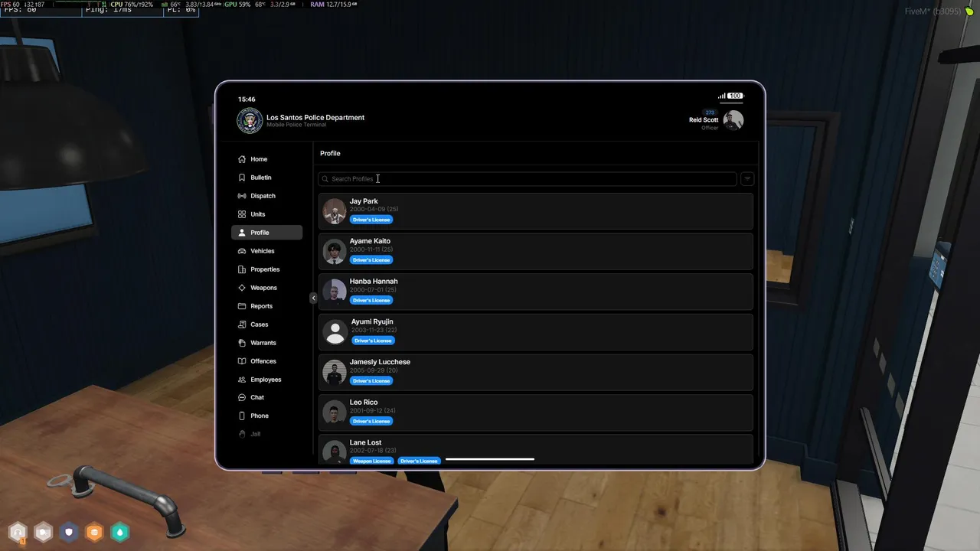The width and height of the screenshot is (980, 551).
Task: Click Jamesly Lucchese's Driver's License badge
Action: (371, 381)
